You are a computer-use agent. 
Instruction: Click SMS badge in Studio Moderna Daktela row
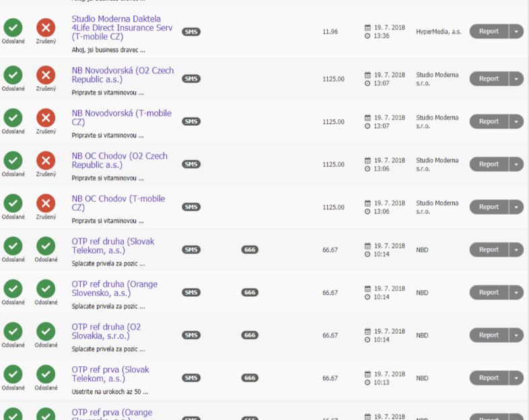[191, 32]
